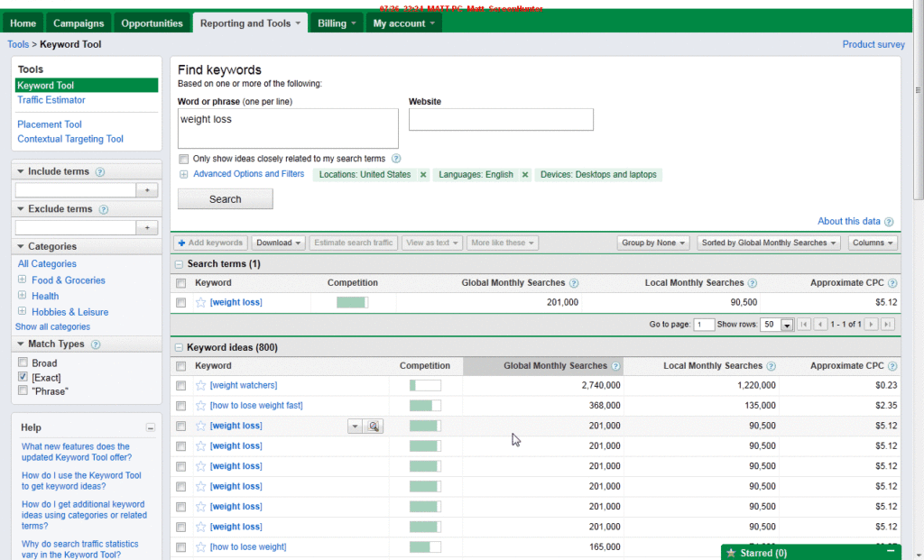Open the Traffic Estimator link
This screenshot has width=924, height=560.
pos(51,100)
